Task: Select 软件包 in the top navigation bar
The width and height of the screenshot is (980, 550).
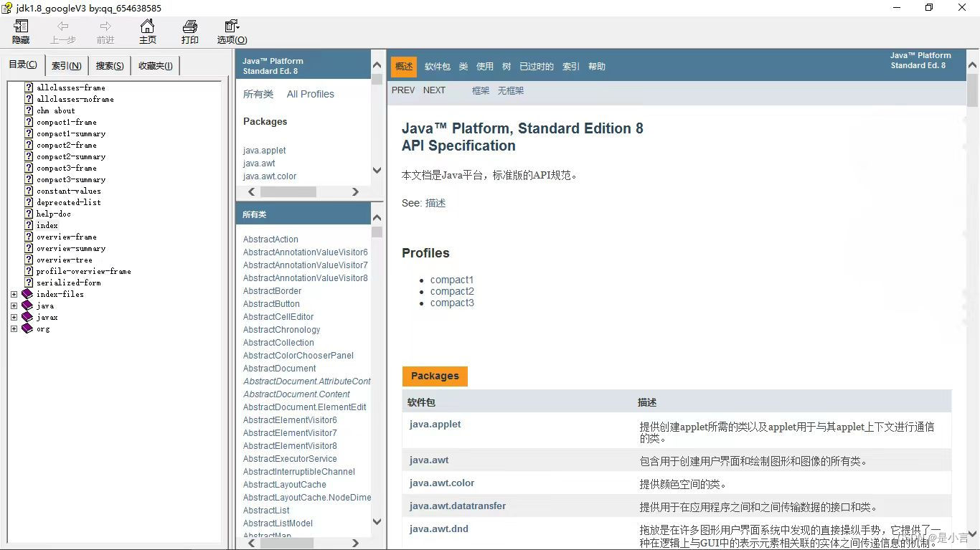Action: point(438,67)
